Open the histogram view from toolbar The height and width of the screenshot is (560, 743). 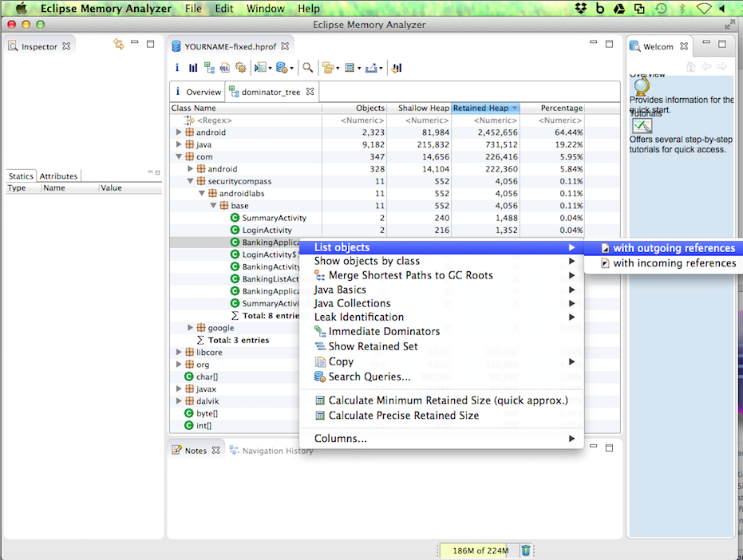tap(193, 68)
